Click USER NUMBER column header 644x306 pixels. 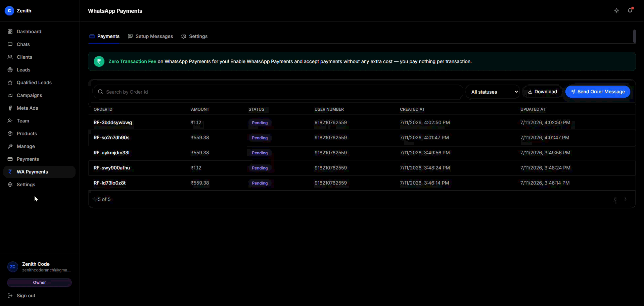(x=329, y=109)
